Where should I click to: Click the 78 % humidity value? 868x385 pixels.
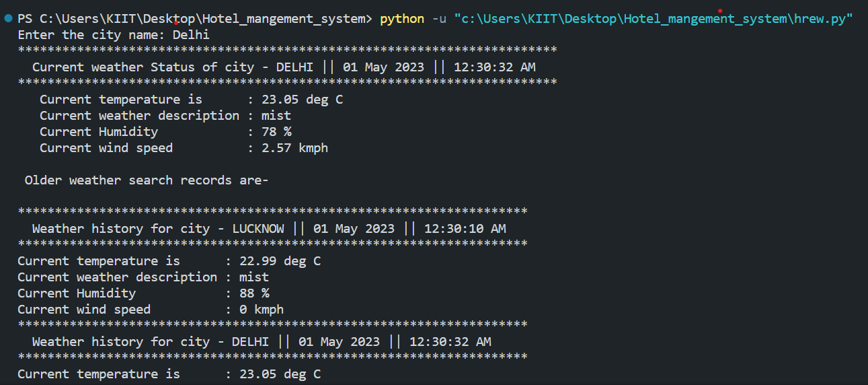tap(276, 132)
